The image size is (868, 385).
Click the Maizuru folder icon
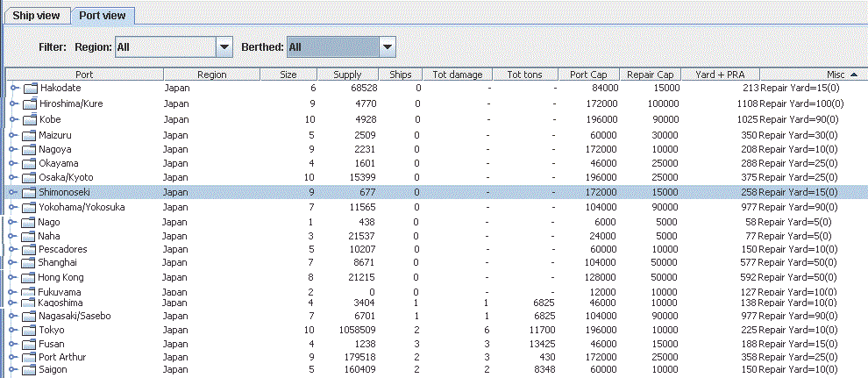click(30, 135)
